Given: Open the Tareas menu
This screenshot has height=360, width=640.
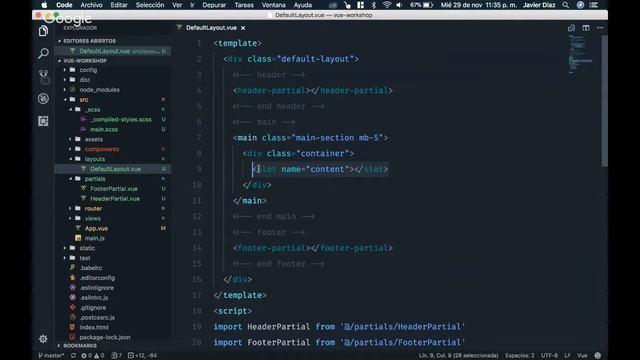Looking at the screenshot, I should (244, 5).
